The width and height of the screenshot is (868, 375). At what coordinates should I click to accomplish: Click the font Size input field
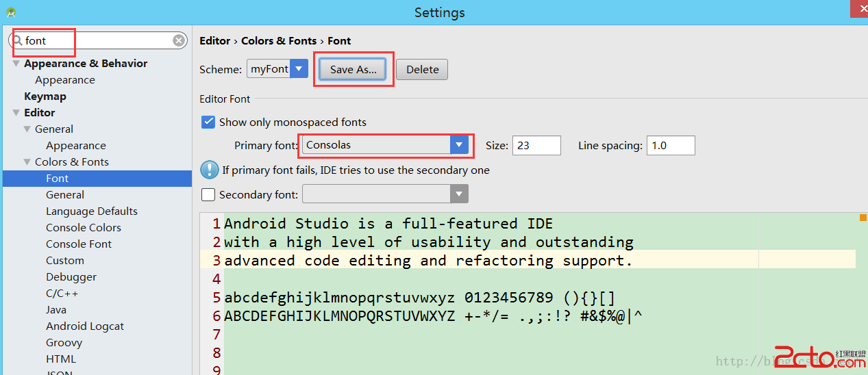[536, 145]
